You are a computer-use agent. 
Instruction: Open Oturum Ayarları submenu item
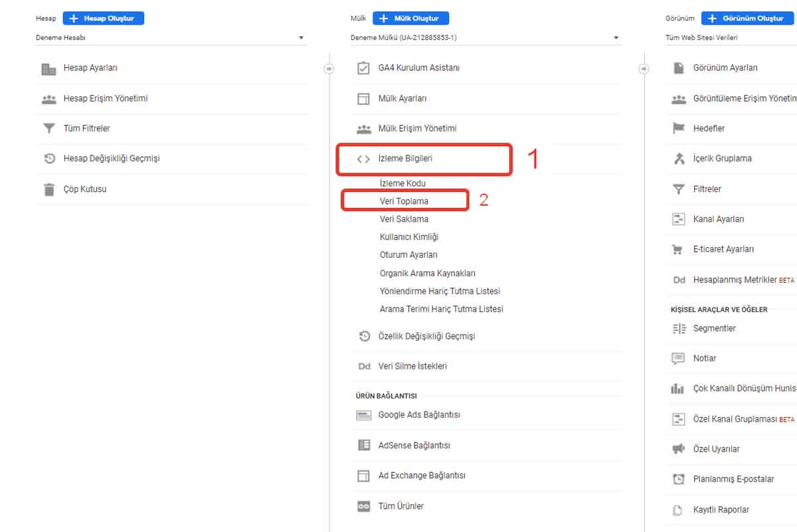tap(408, 255)
